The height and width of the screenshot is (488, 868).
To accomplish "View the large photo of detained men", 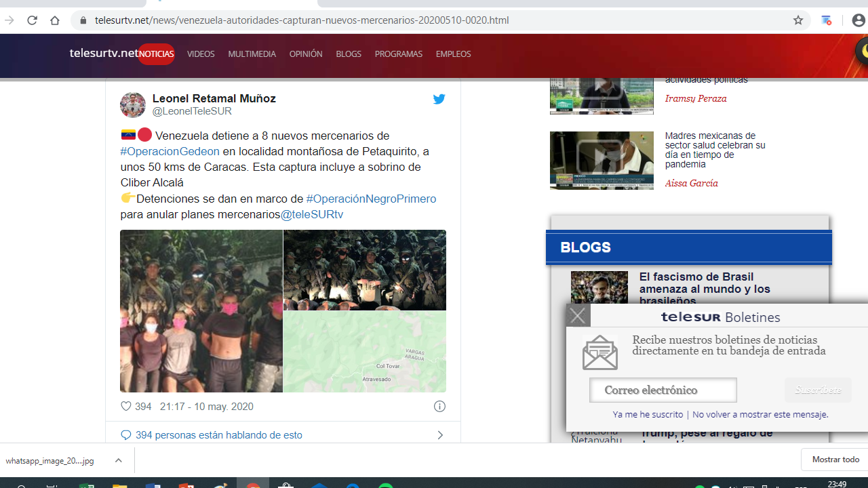I will click(201, 311).
